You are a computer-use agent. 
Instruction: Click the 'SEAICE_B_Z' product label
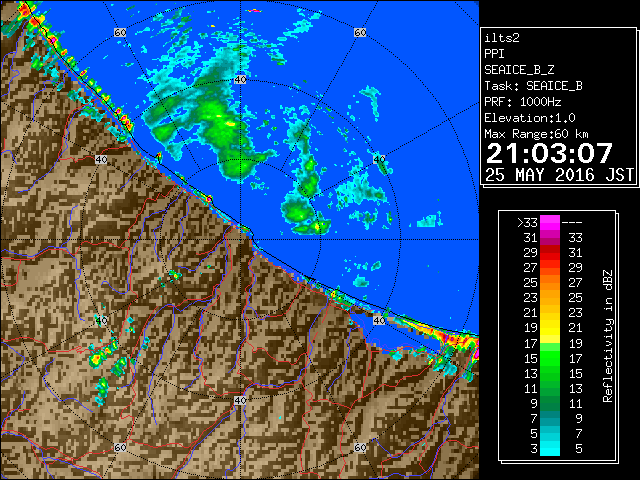tap(519, 70)
